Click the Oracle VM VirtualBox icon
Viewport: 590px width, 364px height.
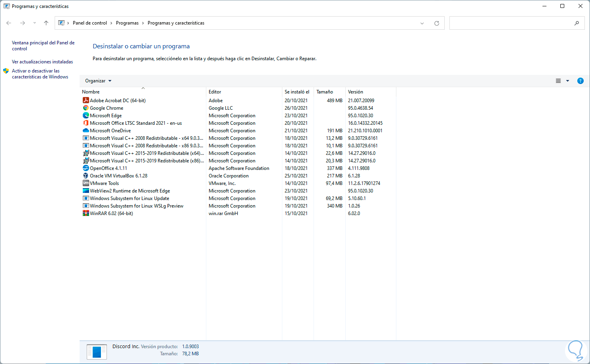86,175
